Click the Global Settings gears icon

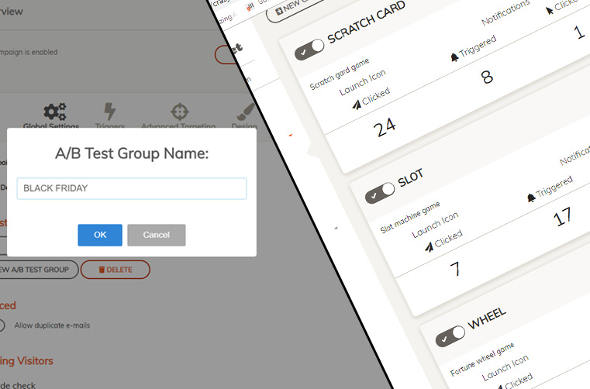click(x=55, y=112)
